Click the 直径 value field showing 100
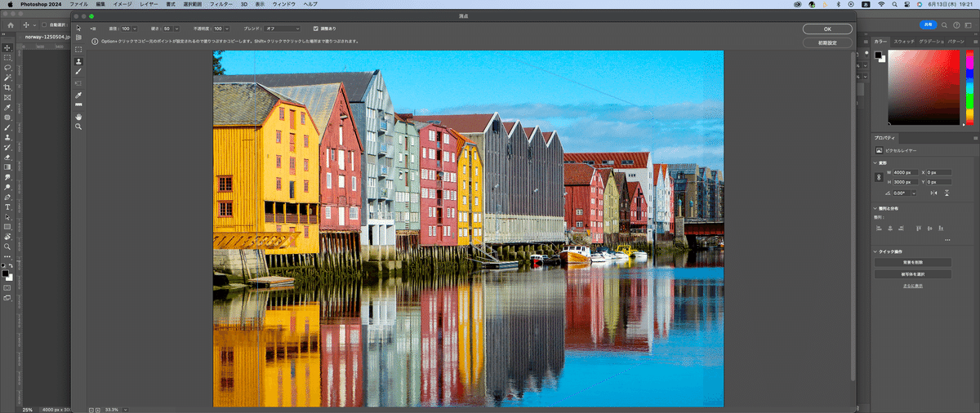Viewport: 980px width, 413px height. click(x=127, y=29)
